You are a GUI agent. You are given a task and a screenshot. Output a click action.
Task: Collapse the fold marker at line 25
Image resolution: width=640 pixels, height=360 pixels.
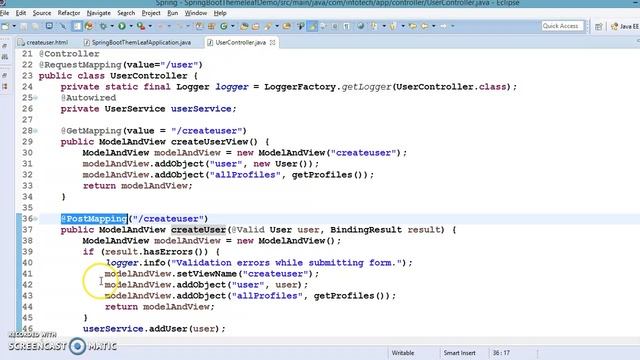[36, 98]
